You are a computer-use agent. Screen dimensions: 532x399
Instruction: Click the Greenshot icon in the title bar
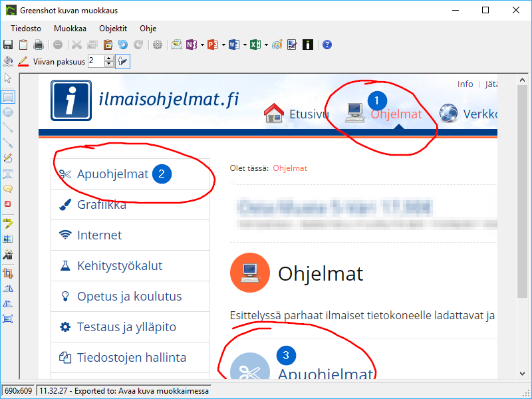(x=11, y=10)
